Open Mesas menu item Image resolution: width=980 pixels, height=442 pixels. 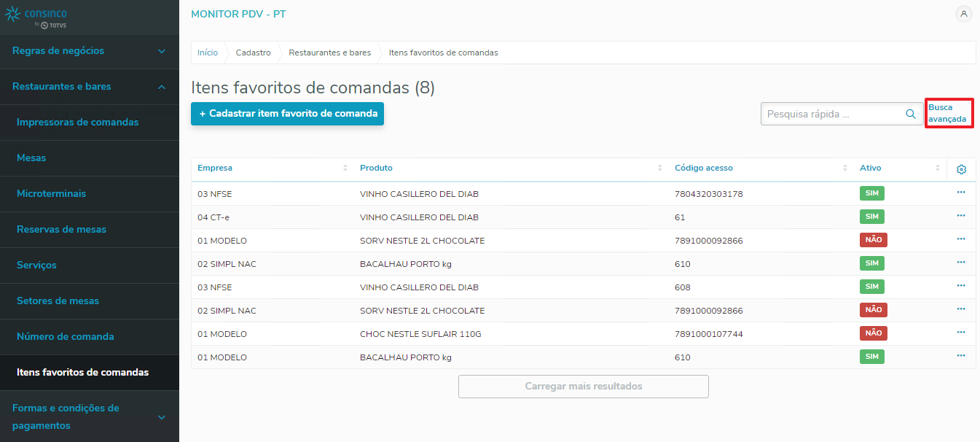coord(90,158)
